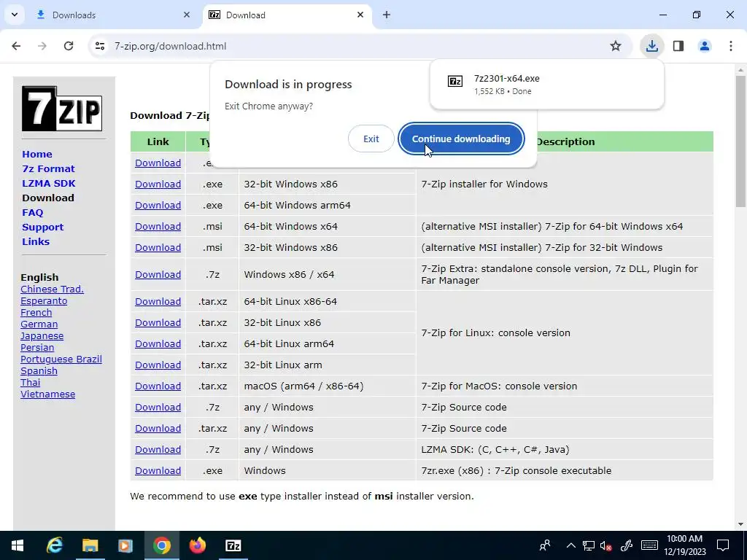
Task: Switch language to Vietnamese
Action: click(47, 394)
